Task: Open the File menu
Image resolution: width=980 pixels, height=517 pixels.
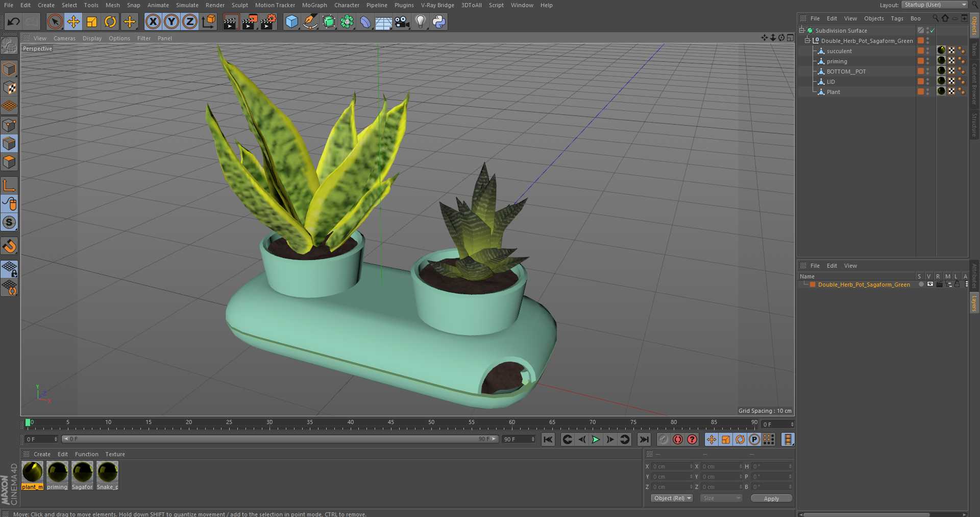Action: 9,5
